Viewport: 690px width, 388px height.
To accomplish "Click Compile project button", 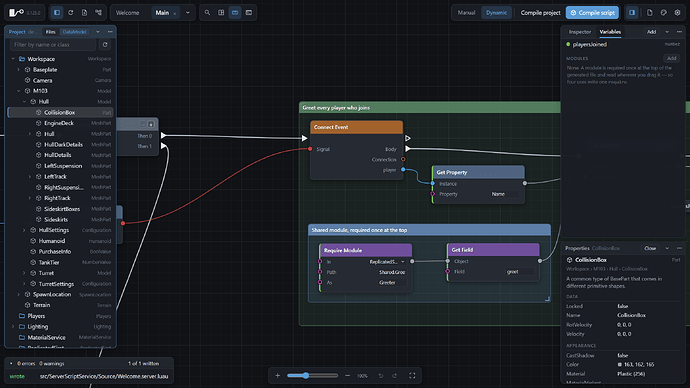I will tap(540, 13).
